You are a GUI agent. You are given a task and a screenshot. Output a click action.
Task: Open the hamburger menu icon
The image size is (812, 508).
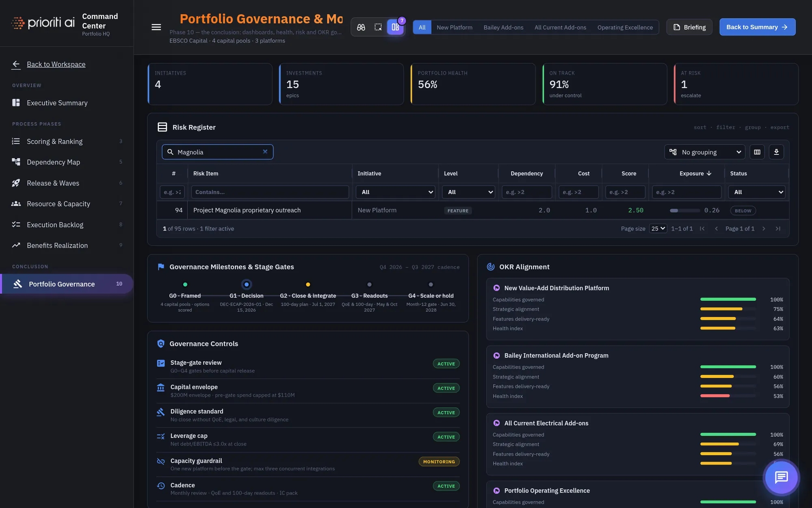click(x=156, y=27)
